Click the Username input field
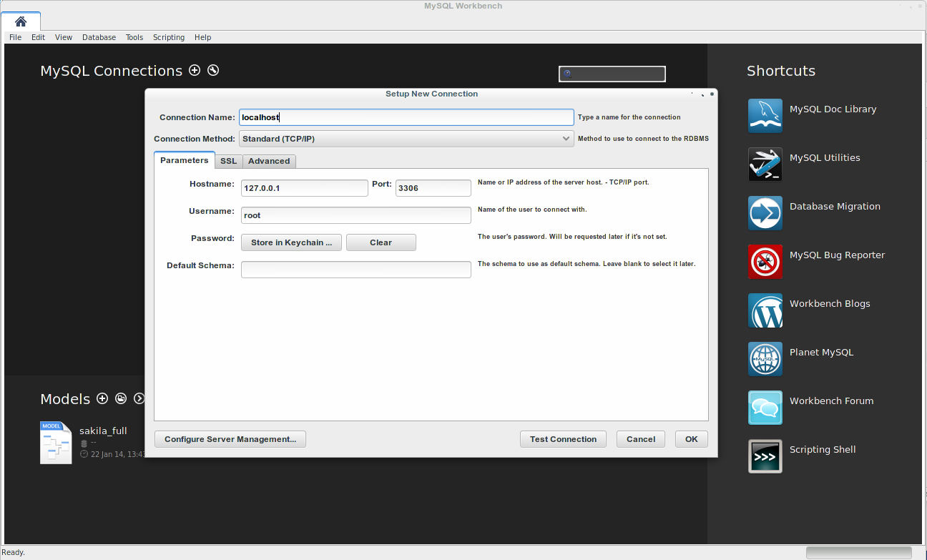Screen dimensions: 927x560 pos(356,215)
